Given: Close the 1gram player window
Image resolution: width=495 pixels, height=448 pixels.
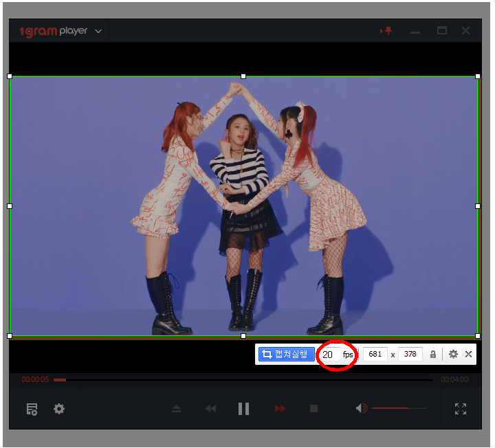Looking at the screenshot, I should (465, 31).
